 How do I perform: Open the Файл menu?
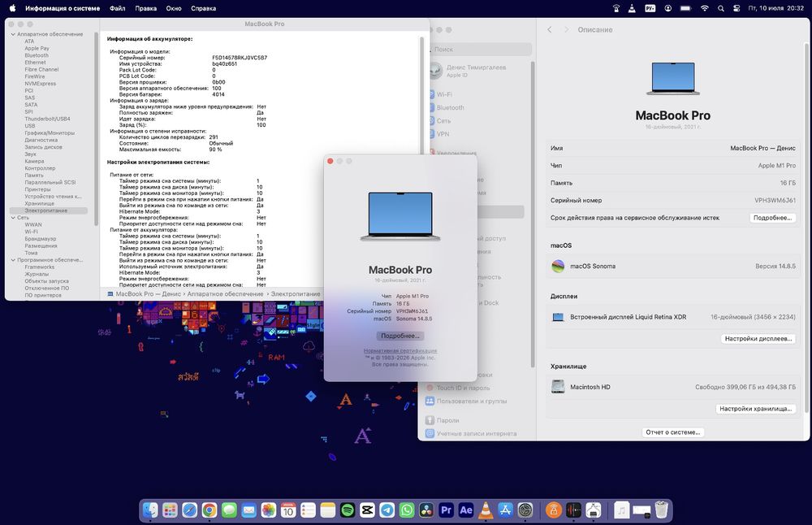point(118,8)
